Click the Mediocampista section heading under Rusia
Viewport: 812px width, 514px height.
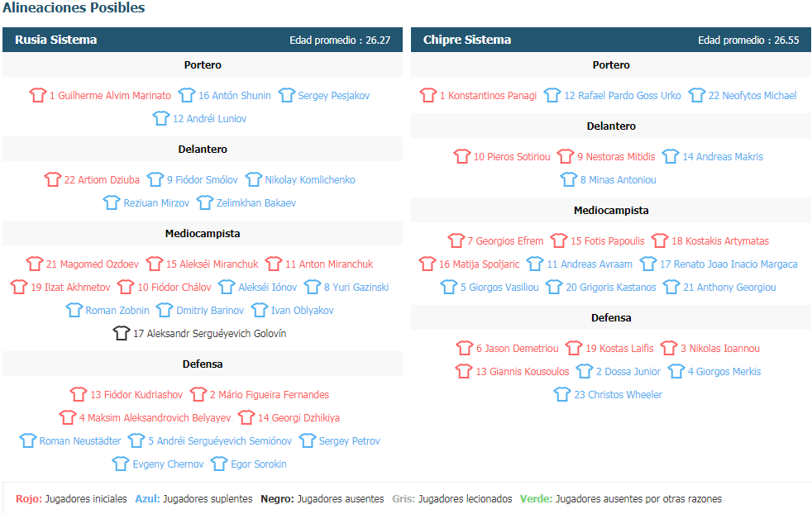coord(203,234)
